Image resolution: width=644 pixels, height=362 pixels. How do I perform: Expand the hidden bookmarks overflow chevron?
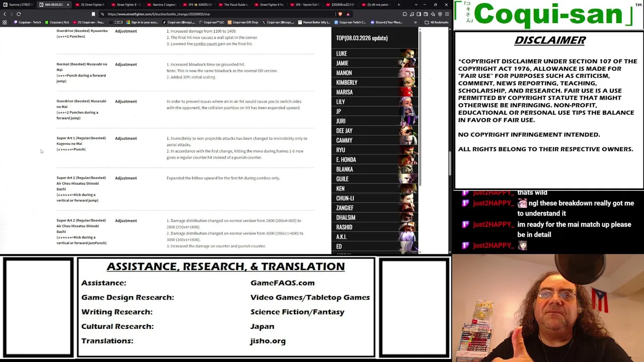pyautogui.click(x=416, y=22)
